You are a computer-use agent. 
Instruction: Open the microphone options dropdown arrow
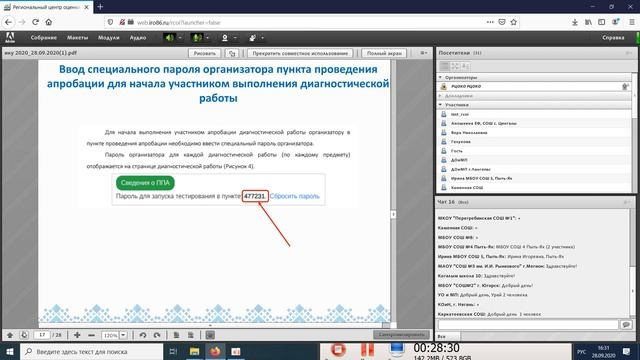[207, 38]
